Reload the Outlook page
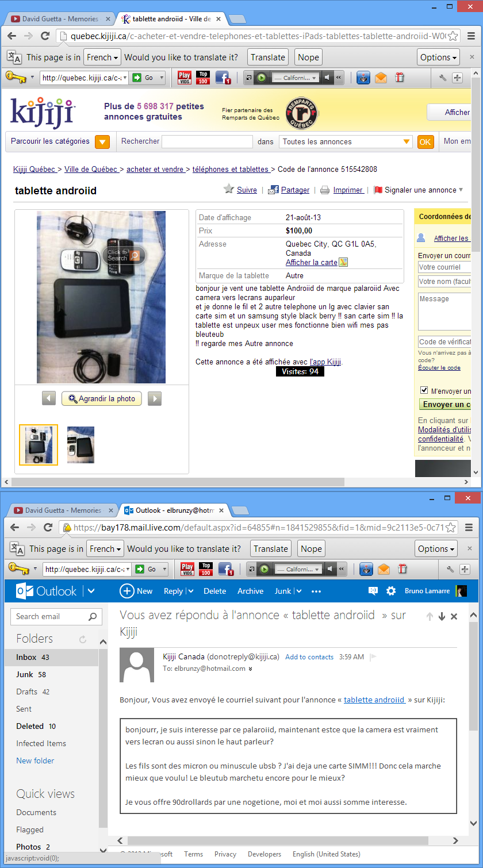Image resolution: width=483 pixels, height=868 pixels. pyautogui.click(x=48, y=527)
